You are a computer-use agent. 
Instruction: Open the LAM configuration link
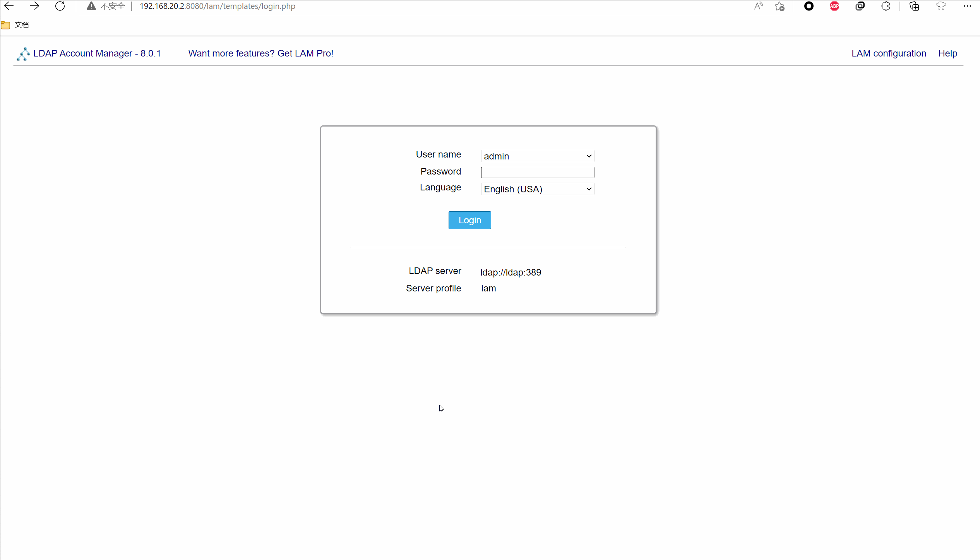pos(889,53)
